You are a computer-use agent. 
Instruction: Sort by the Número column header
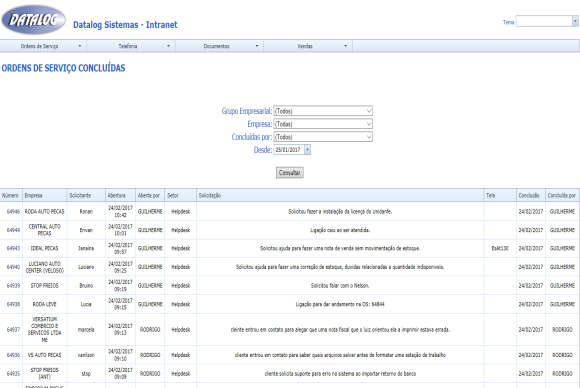click(x=10, y=196)
